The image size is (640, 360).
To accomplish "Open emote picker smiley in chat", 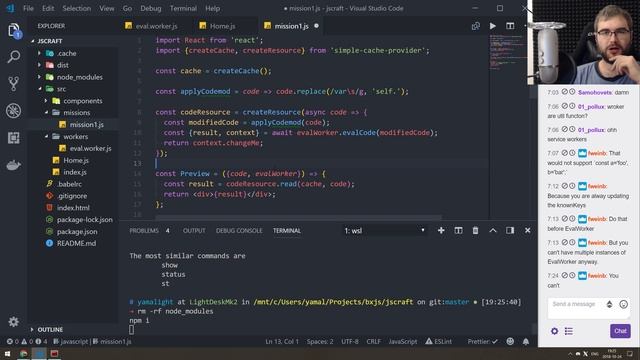I will click(x=623, y=304).
